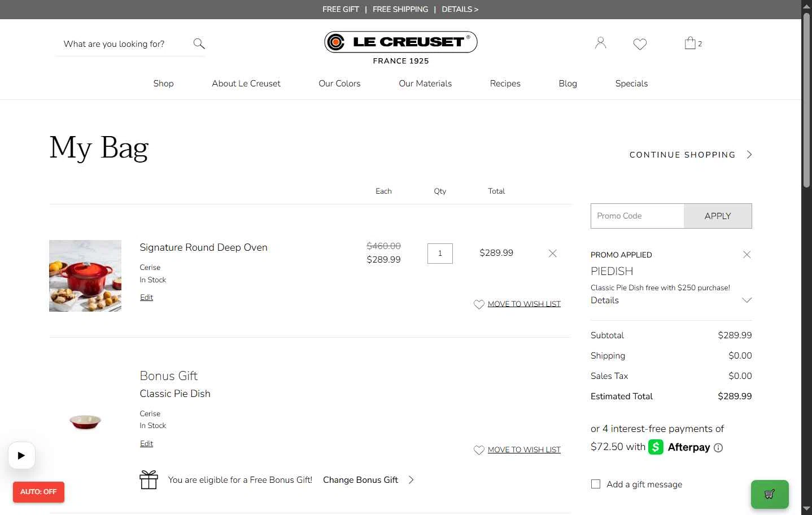The height and width of the screenshot is (515, 812).
Task: Open the account profile icon
Action: pos(600,43)
